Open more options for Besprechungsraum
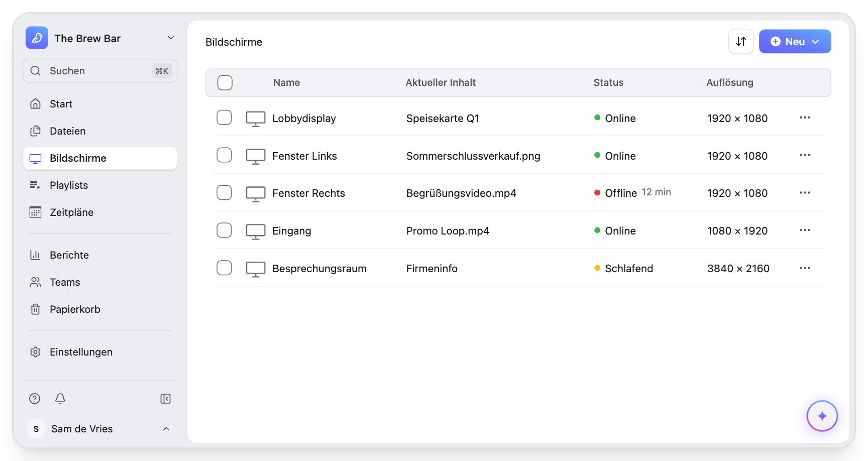Screen dimensions: 868x461 (x=805, y=268)
